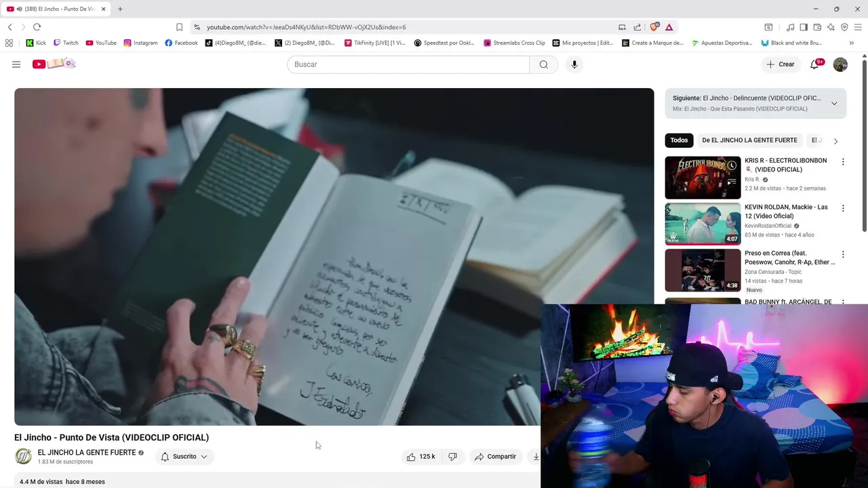868x488 pixels.
Task: Go back with browser back arrow
Action: pos(10,27)
